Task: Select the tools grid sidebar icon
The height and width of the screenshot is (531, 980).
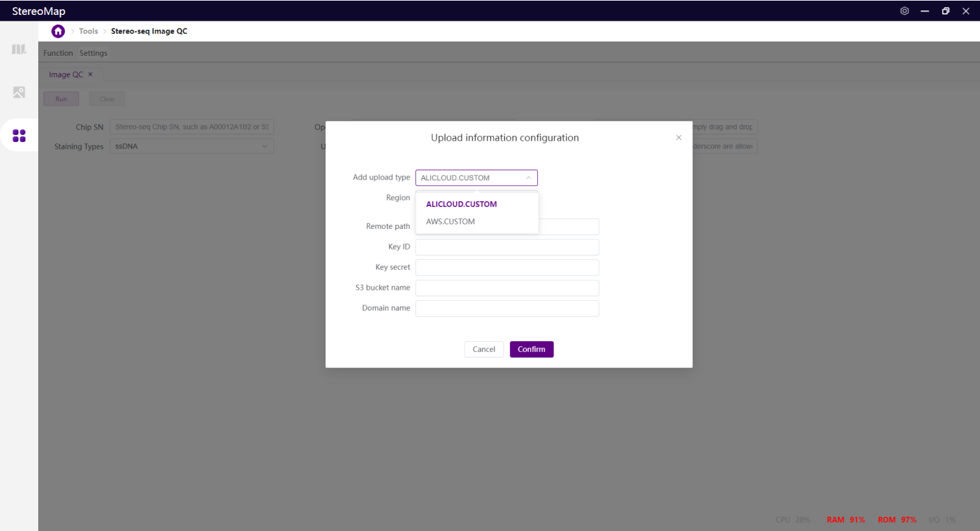Action: 19,136
